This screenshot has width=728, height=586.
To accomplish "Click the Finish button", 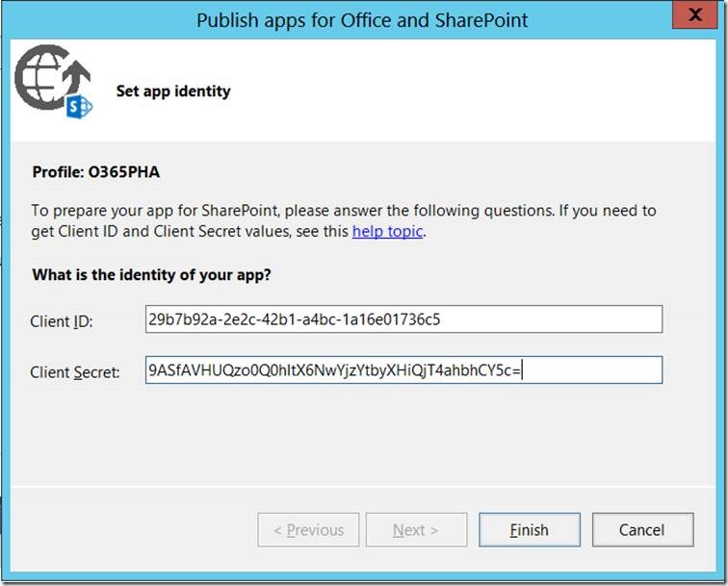I will 530,529.
